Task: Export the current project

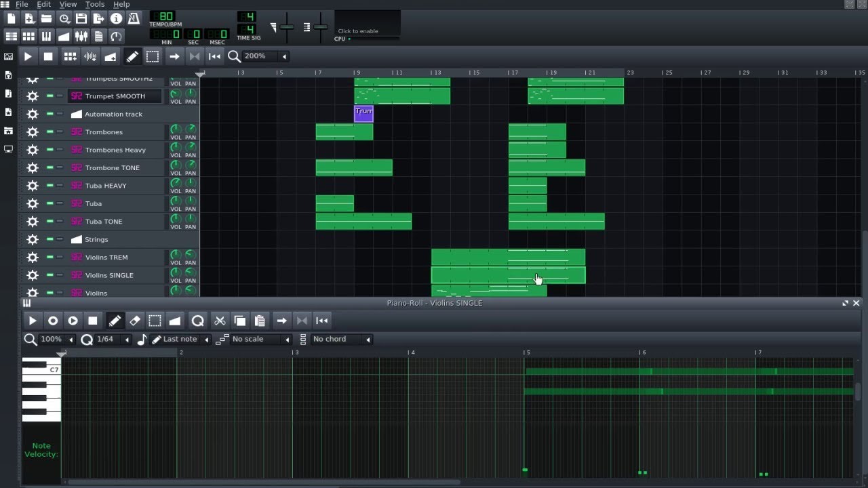Action: (x=99, y=18)
